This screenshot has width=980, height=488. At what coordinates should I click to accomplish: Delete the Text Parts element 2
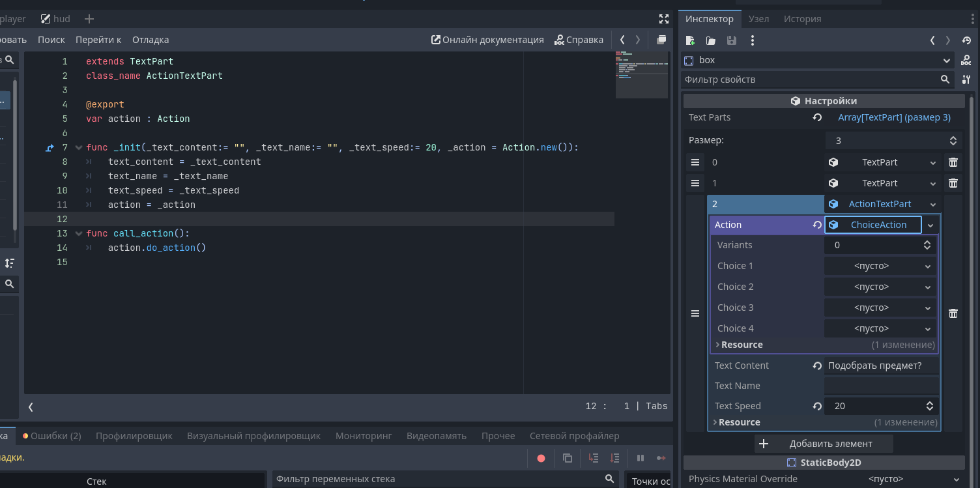953,313
